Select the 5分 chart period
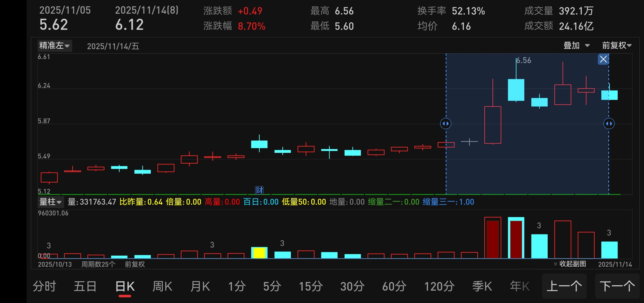Viewport: 644px width, 303px height. (272, 286)
